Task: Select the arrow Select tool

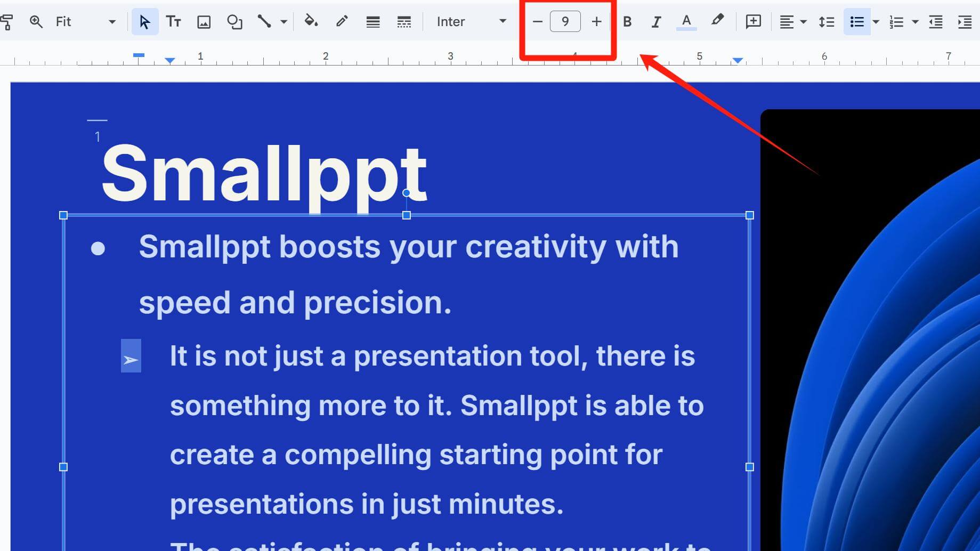Action: [144, 22]
